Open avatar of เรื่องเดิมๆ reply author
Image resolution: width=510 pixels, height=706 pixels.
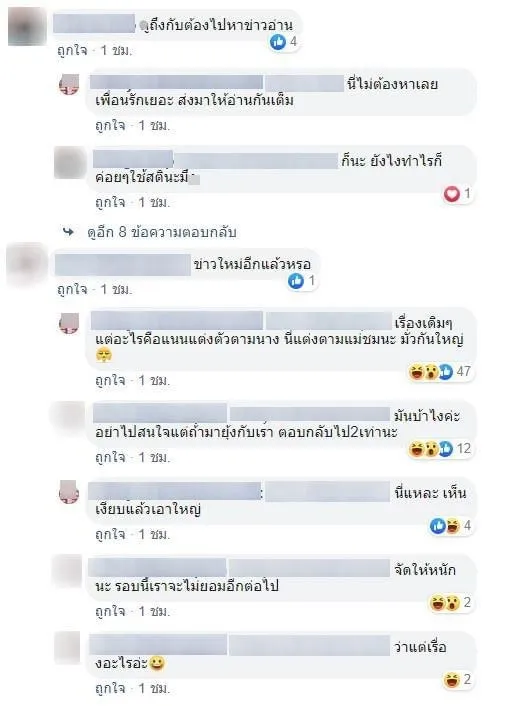tap(69, 323)
